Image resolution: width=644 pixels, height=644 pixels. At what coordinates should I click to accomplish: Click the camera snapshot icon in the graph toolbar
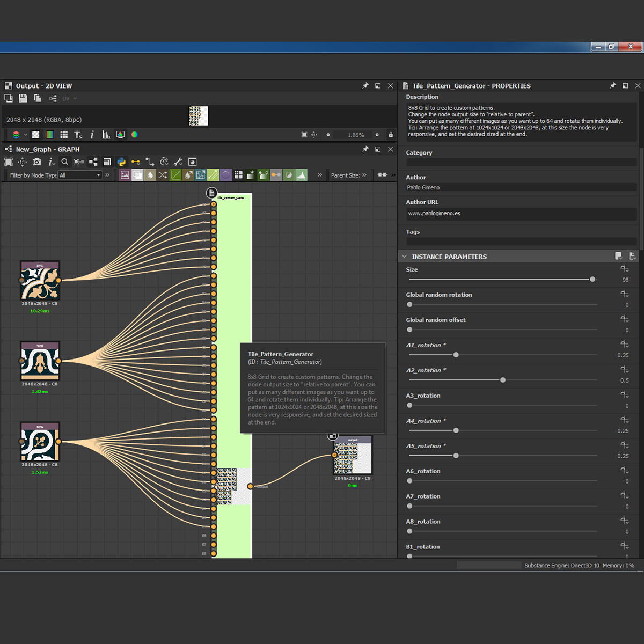pyautogui.click(x=36, y=162)
